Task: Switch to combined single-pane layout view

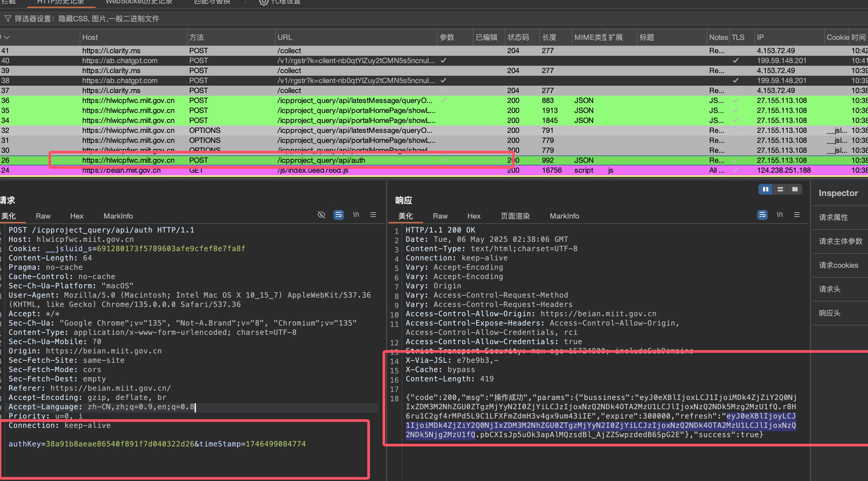Action: click(x=795, y=189)
